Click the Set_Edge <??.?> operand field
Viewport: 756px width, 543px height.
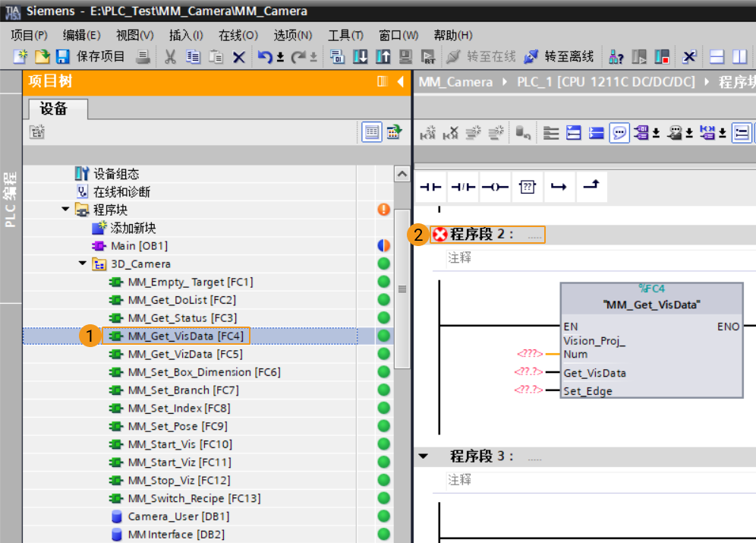[529, 390]
